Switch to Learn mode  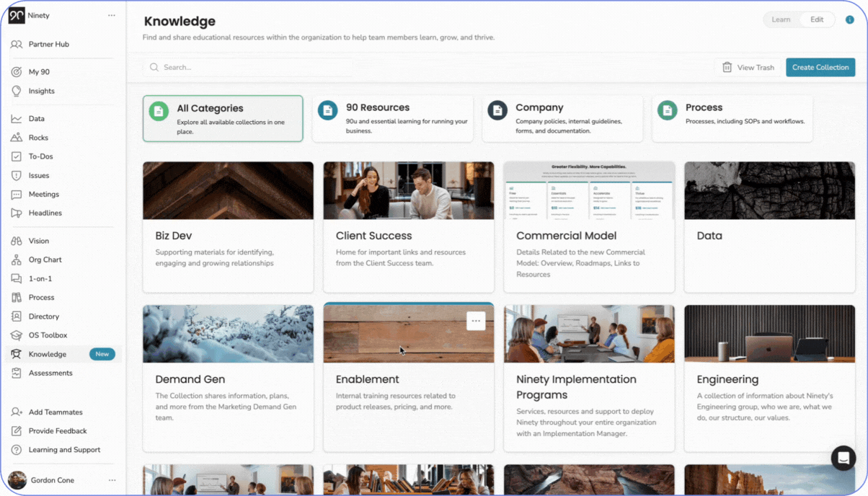tap(781, 19)
